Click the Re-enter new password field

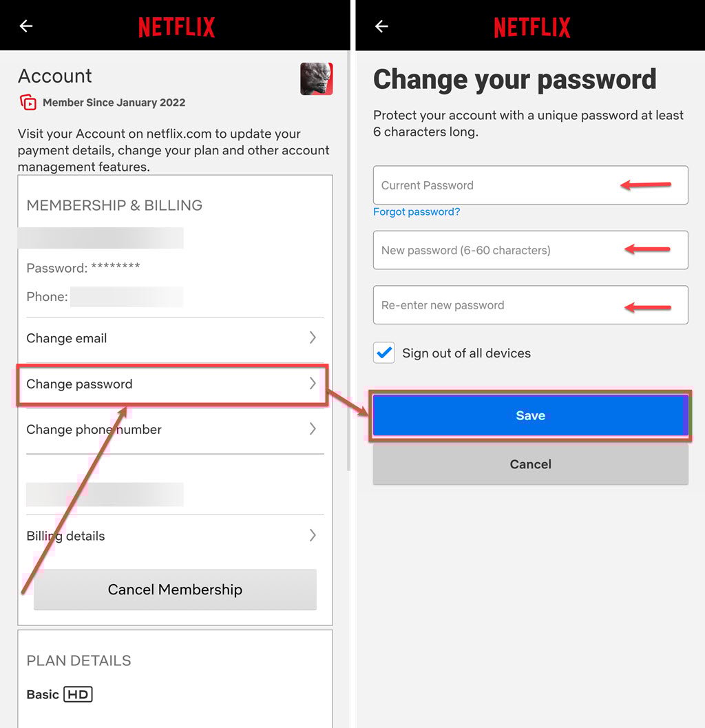(482, 304)
